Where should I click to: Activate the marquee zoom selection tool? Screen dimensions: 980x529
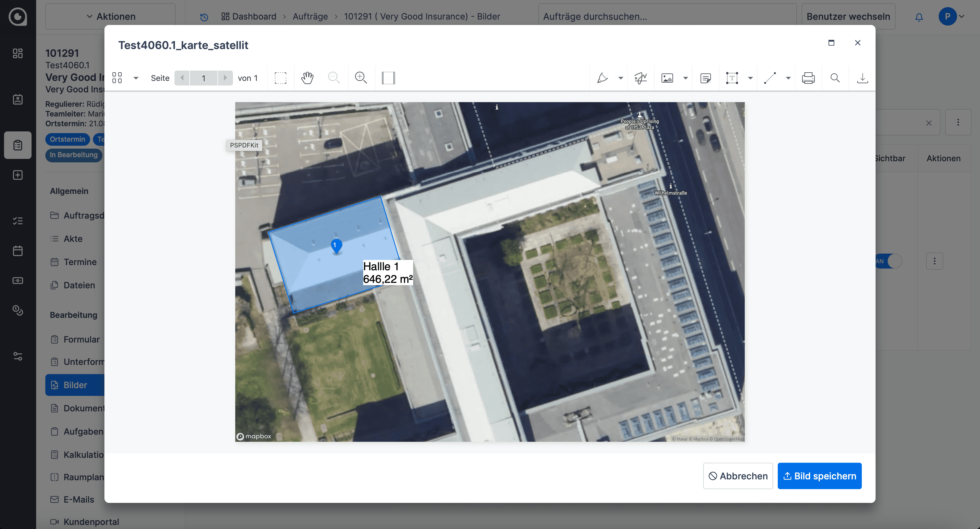coord(280,78)
